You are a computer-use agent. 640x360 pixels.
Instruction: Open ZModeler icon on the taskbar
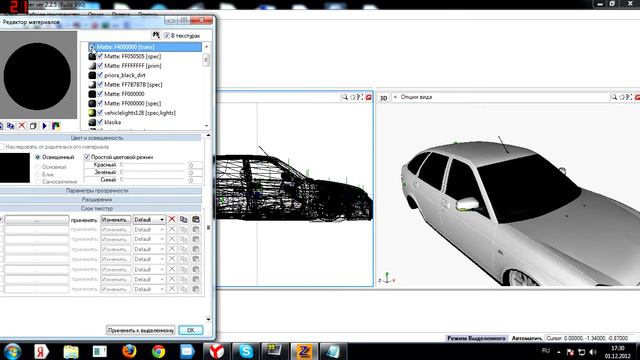click(x=304, y=351)
